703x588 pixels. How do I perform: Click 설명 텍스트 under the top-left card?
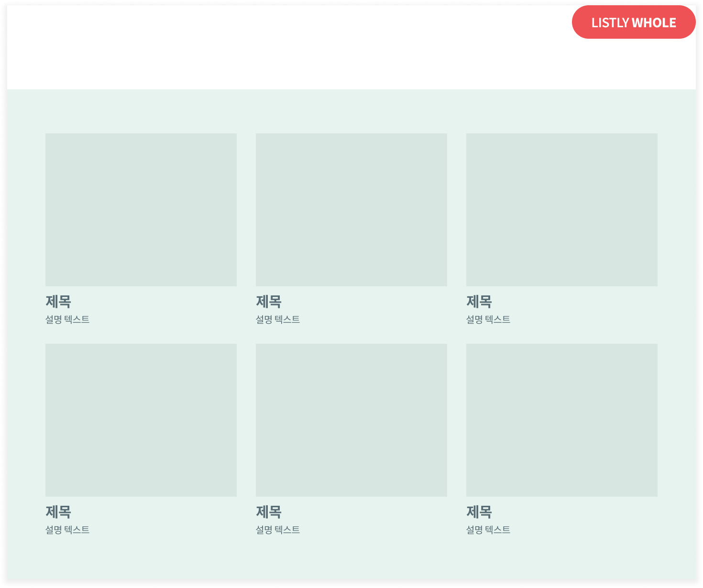pyautogui.click(x=67, y=319)
